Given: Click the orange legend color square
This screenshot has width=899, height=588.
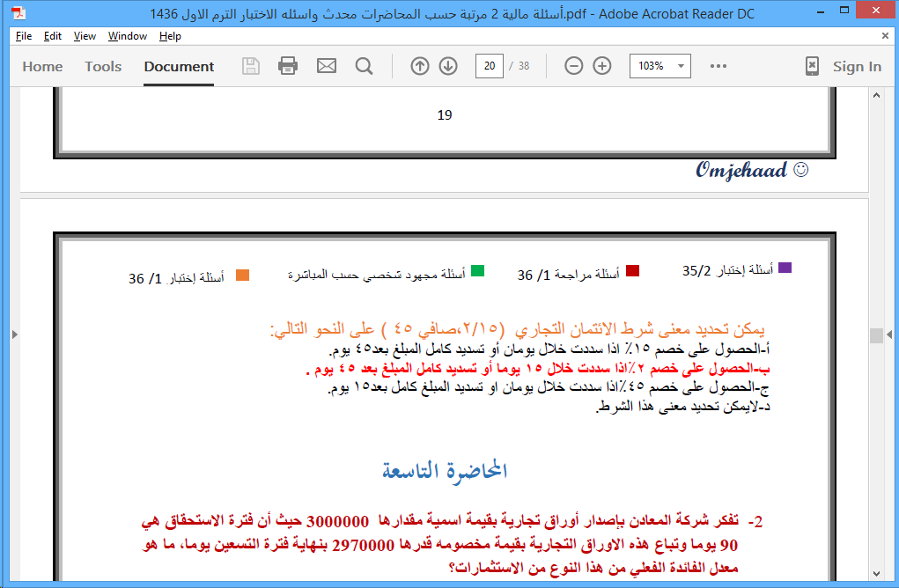Looking at the screenshot, I should click(x=242, y=276).
